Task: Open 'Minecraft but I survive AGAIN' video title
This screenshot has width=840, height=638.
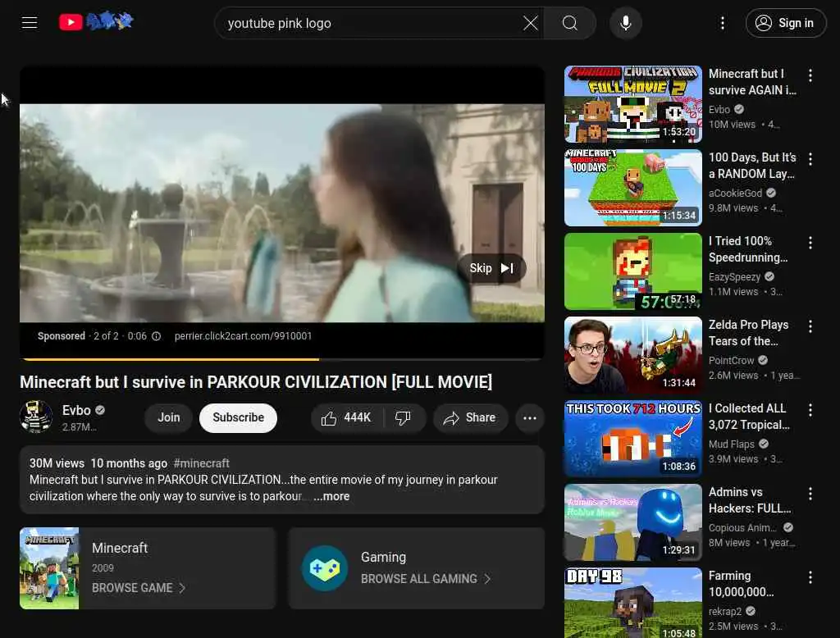Action: 752,82
